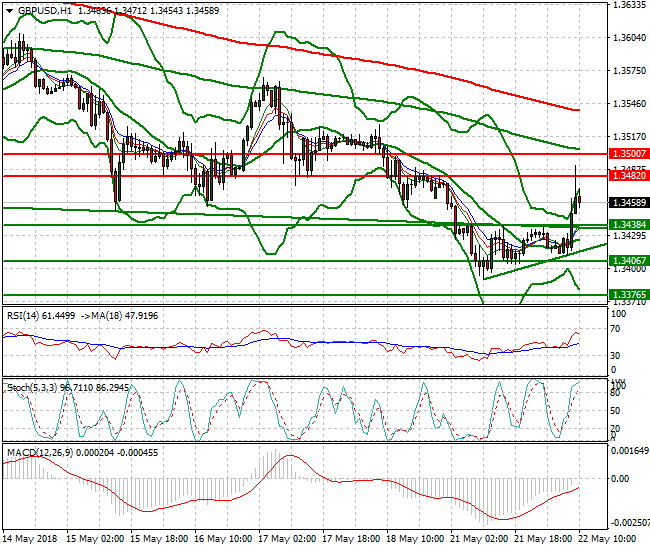Screen dimensions: 650x550
Task: Click the MACD scale value -0.002507
Action: coord(630,523)
